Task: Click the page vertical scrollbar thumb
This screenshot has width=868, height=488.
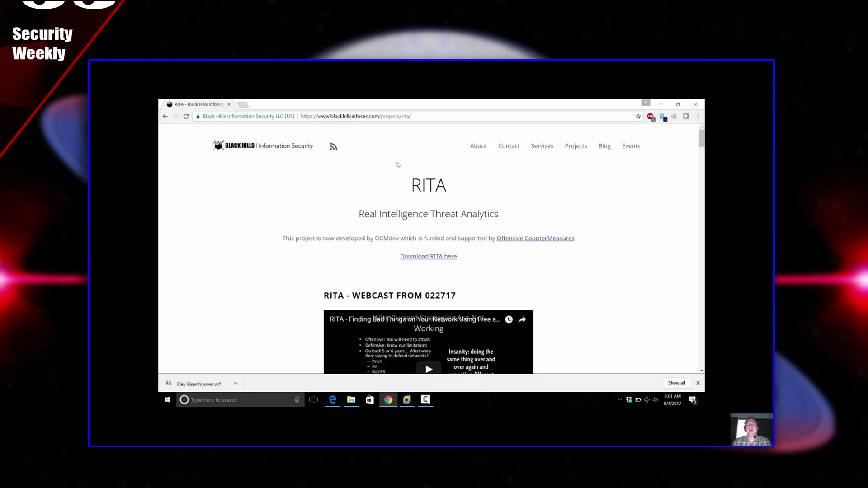Action: [x=702, y=138]
